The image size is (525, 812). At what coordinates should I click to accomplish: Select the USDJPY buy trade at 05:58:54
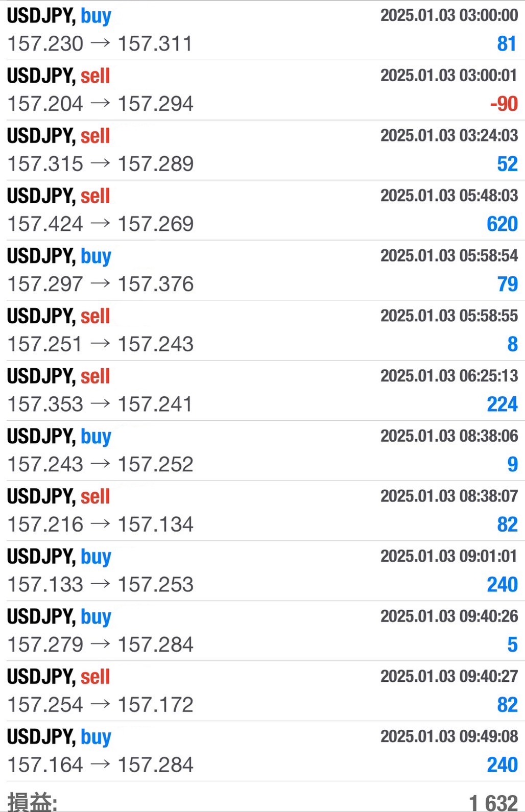[262, 270]
